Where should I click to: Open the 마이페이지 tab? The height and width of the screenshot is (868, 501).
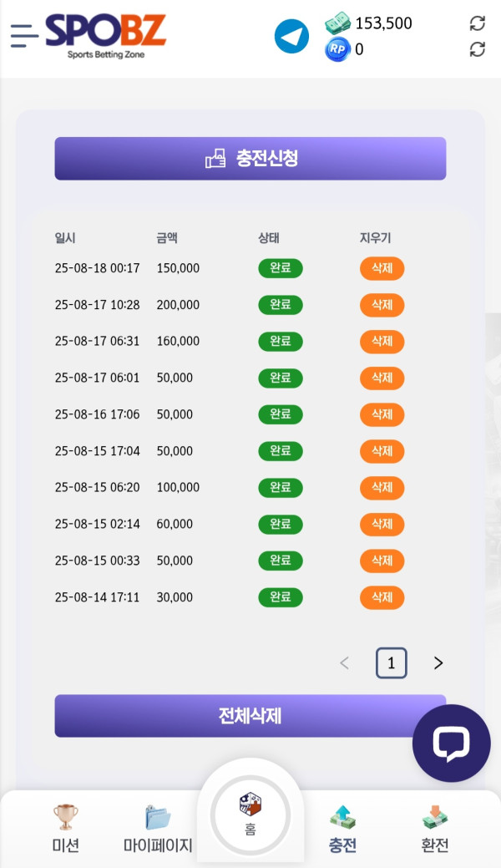(x=158, y=829)
